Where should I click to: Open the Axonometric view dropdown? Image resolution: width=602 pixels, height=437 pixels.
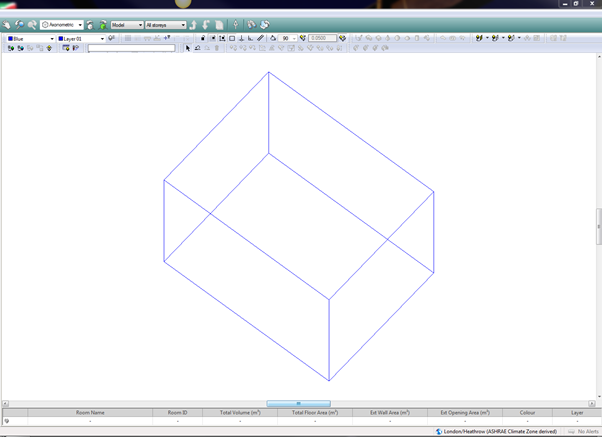click(x=61, y=24)
